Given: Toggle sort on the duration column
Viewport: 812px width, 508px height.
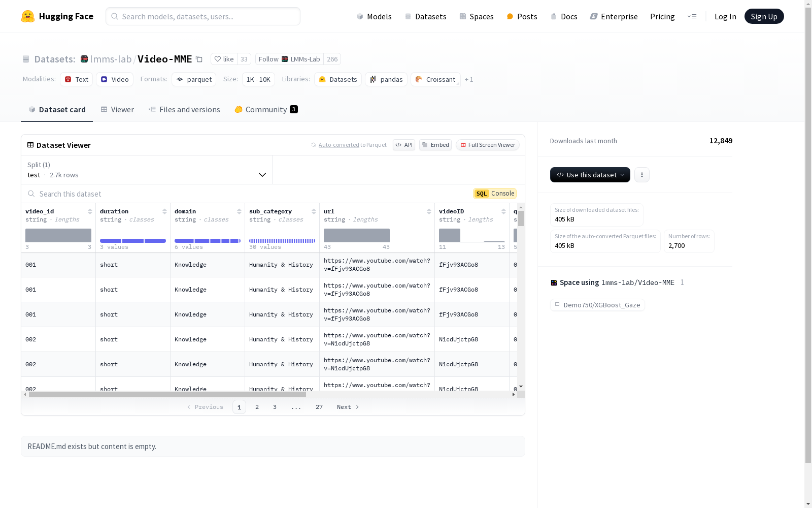Looking at the screenshot, I should coord(164,211).
